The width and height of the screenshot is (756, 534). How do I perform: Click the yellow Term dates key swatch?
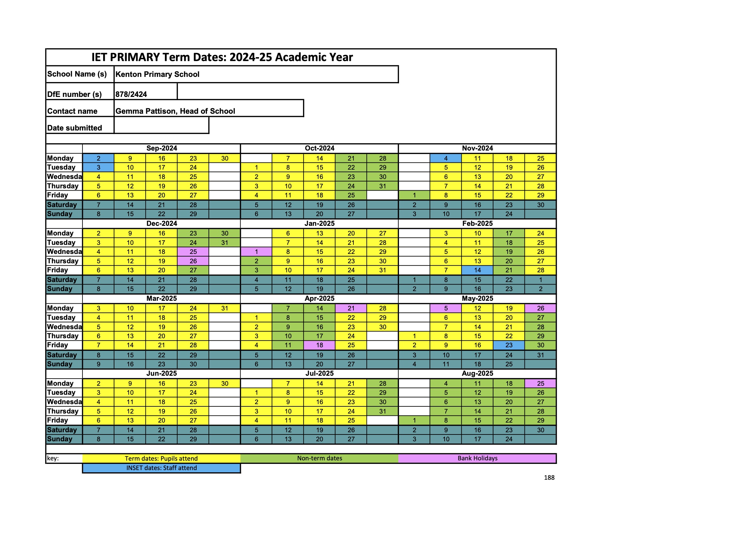161,458
